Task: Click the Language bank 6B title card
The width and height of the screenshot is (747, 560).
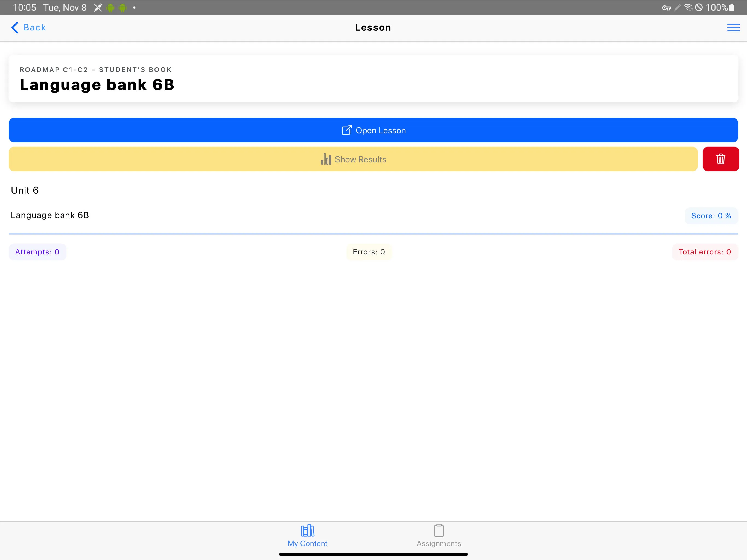Action: (373, 79)
